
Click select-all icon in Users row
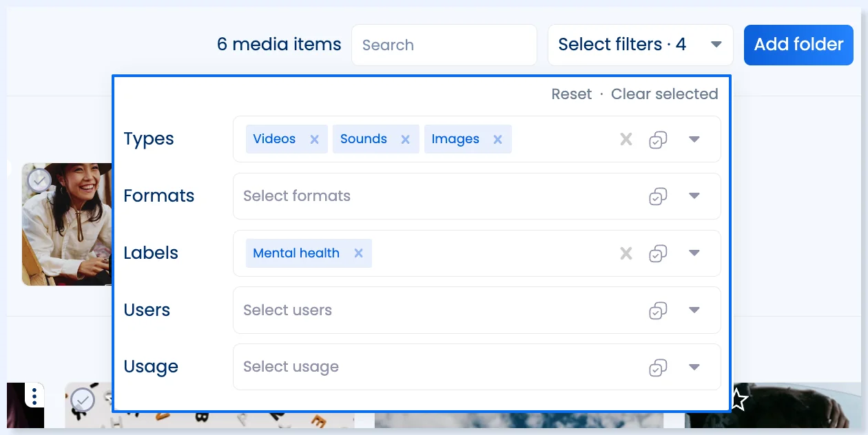click(658, 311)
